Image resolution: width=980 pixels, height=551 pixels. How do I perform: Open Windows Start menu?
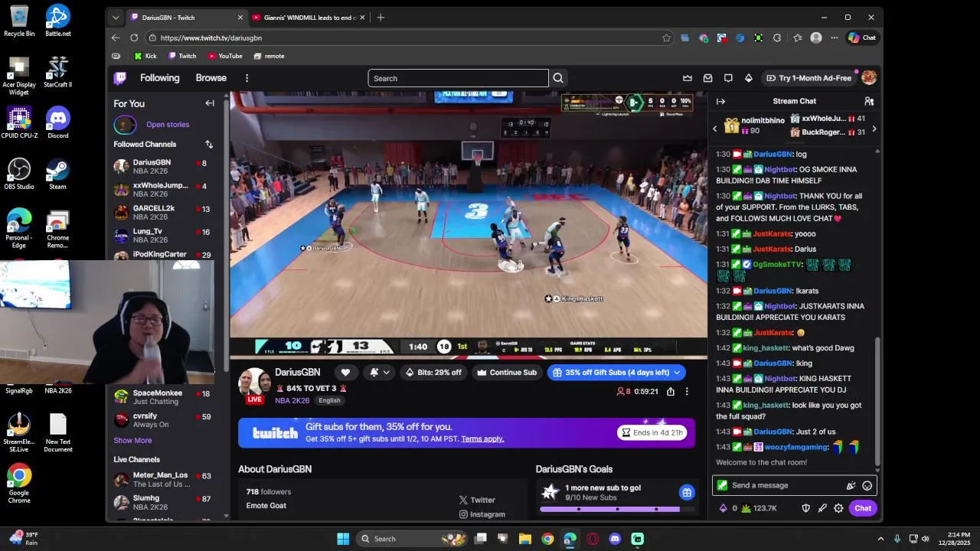[343, 539]
